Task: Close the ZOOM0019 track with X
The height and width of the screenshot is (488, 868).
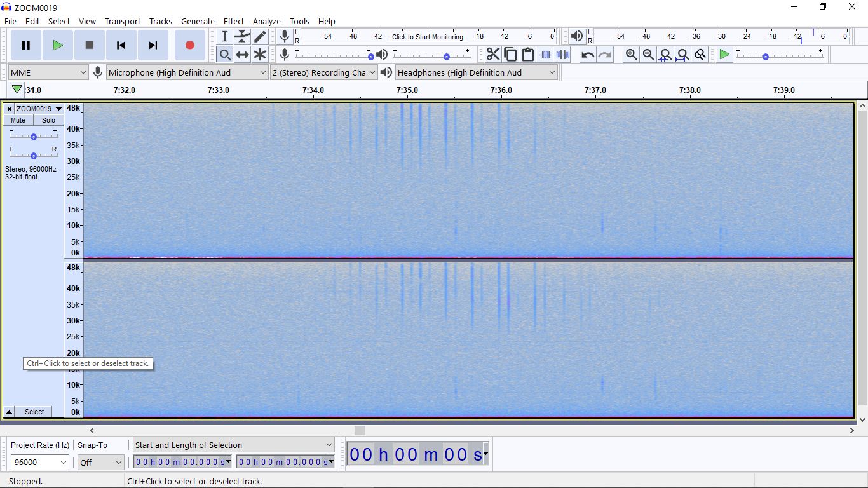Action: [x=9, y=109]
